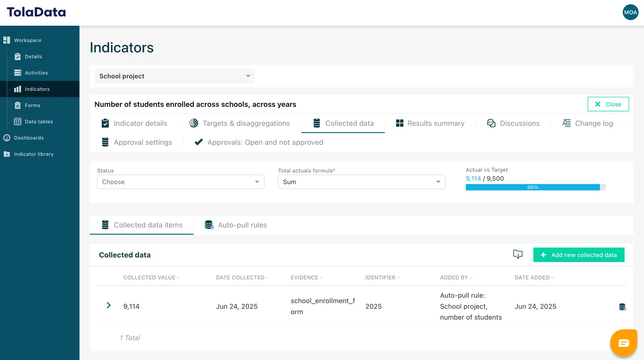Click the database icon at the row end
Viewport: 644px width, 360px height.
pos(623,306)
